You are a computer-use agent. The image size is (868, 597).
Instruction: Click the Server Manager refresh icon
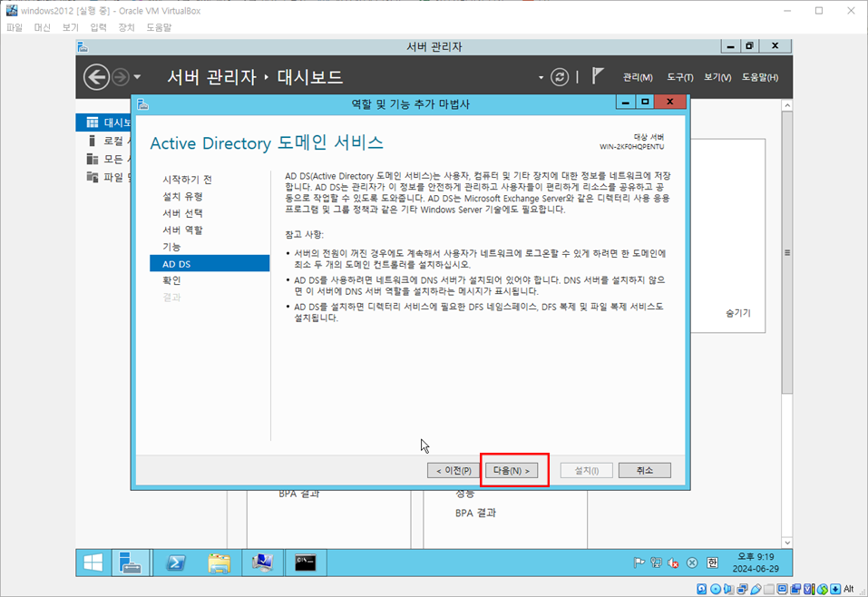[x=559, y=77]
